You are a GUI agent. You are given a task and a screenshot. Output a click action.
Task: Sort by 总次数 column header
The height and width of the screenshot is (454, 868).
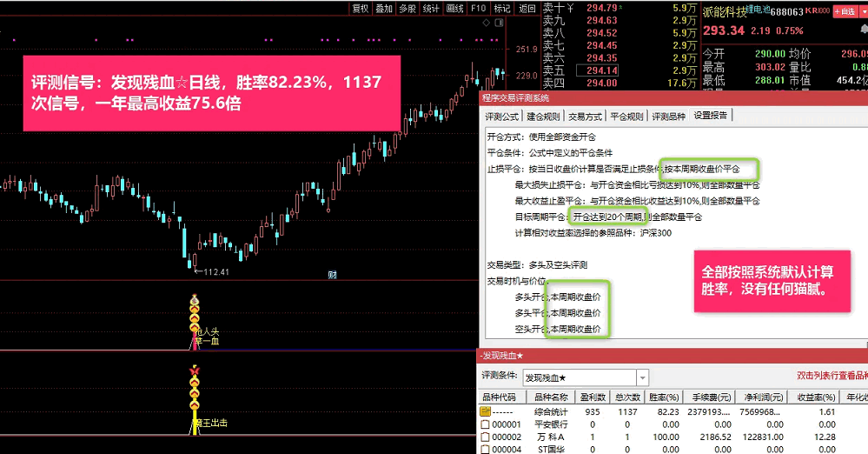click(627, 397)
